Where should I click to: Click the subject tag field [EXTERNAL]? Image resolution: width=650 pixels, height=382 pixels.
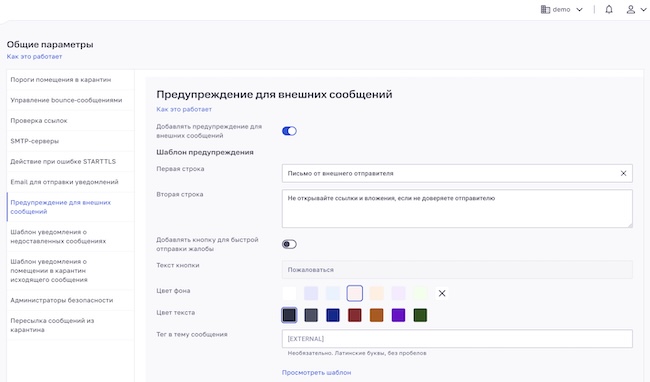tap(457, 338)
